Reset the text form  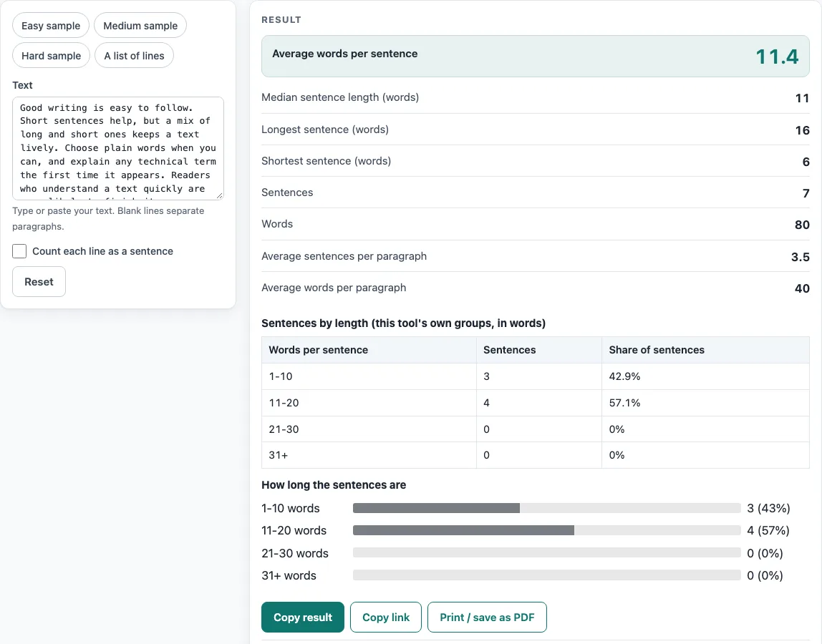tap(39, 281)
